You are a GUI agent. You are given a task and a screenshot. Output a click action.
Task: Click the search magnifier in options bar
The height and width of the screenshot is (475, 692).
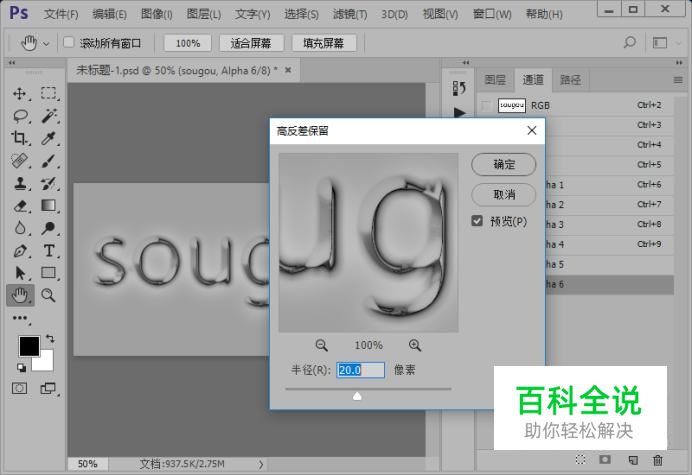click(x=629, y=43)
